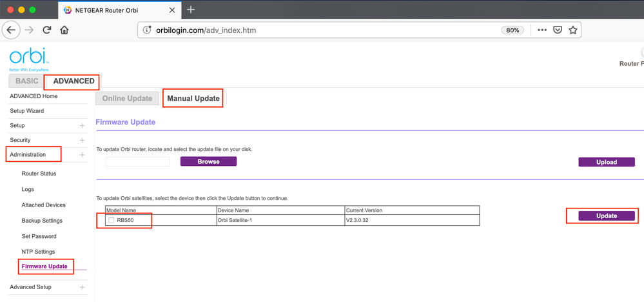
Task: Click the browser back arrow button
Action: pyautogui.click(x=12, y=30)
